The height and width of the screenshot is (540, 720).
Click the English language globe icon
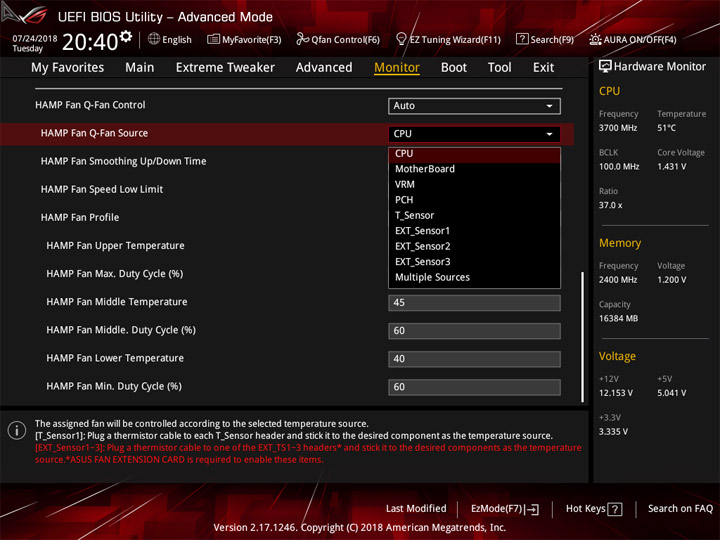coord(154,39)
